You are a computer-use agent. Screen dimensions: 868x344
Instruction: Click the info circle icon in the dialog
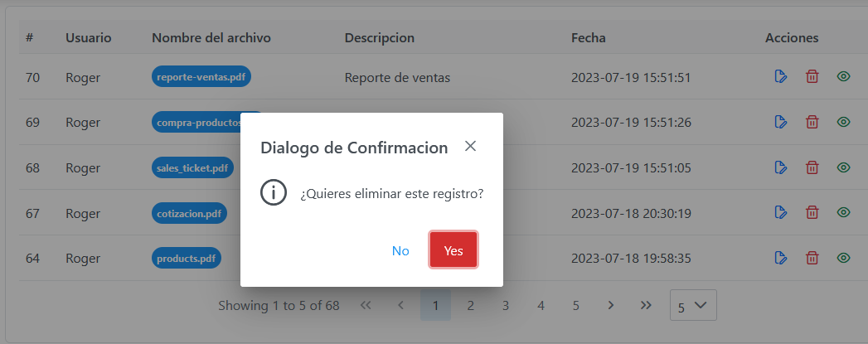(274, 194)
